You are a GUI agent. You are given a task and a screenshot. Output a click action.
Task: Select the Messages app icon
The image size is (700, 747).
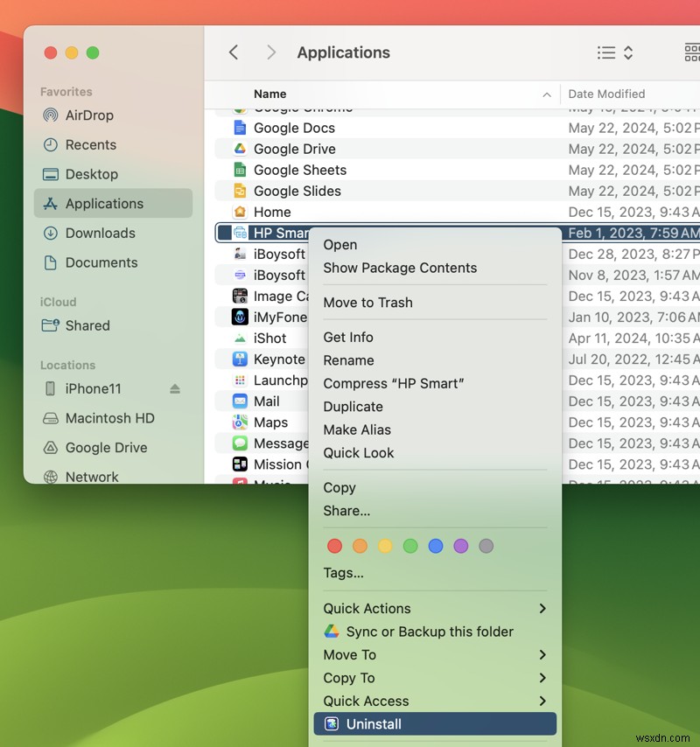pos(240,443)
